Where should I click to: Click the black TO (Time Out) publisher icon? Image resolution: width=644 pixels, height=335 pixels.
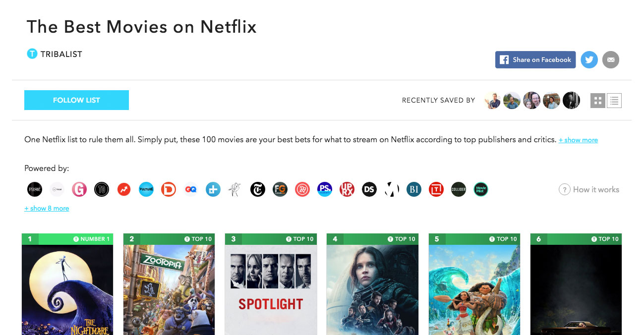(102, 189)
